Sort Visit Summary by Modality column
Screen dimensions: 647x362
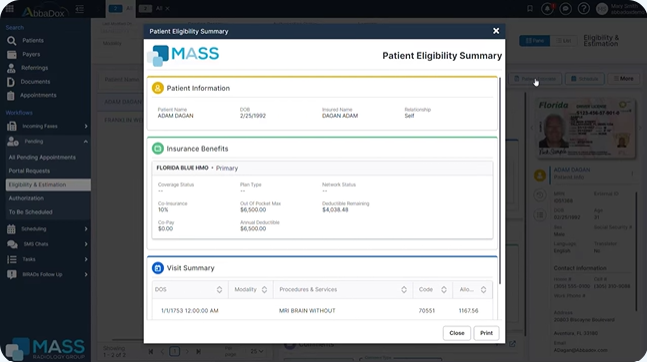coord(264,290)
